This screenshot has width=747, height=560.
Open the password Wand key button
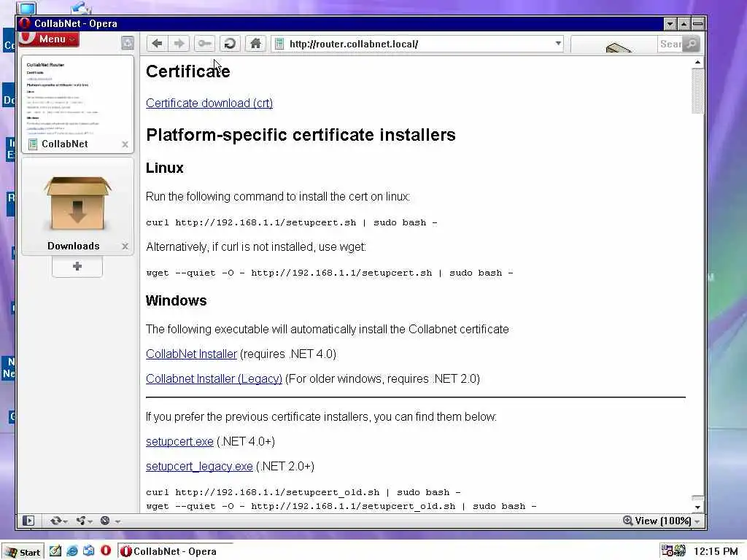coord(204,44)
